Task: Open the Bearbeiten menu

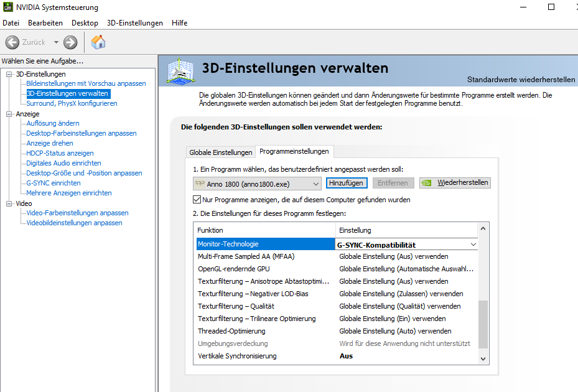Action: (45, 23)
